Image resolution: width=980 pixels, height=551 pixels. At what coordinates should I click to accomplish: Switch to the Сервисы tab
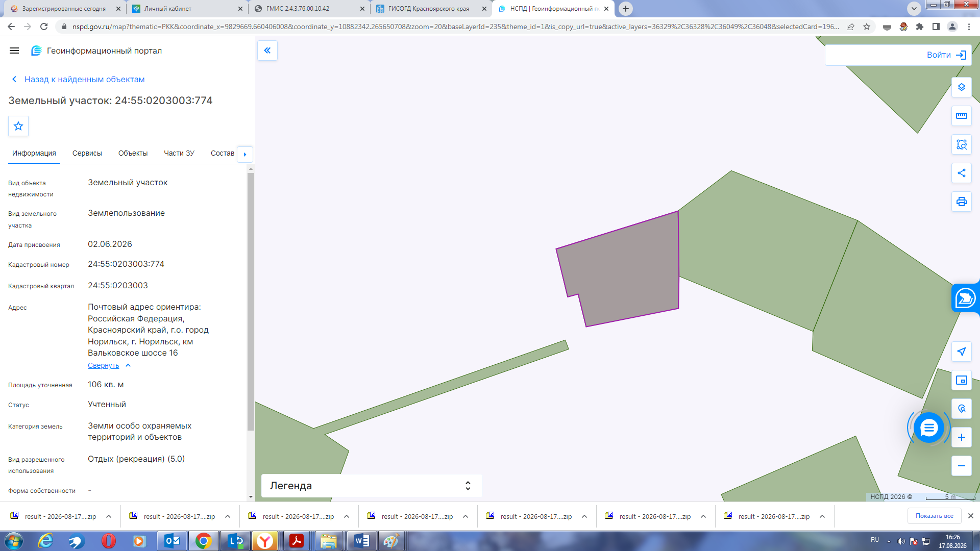[x=87, y=153]
